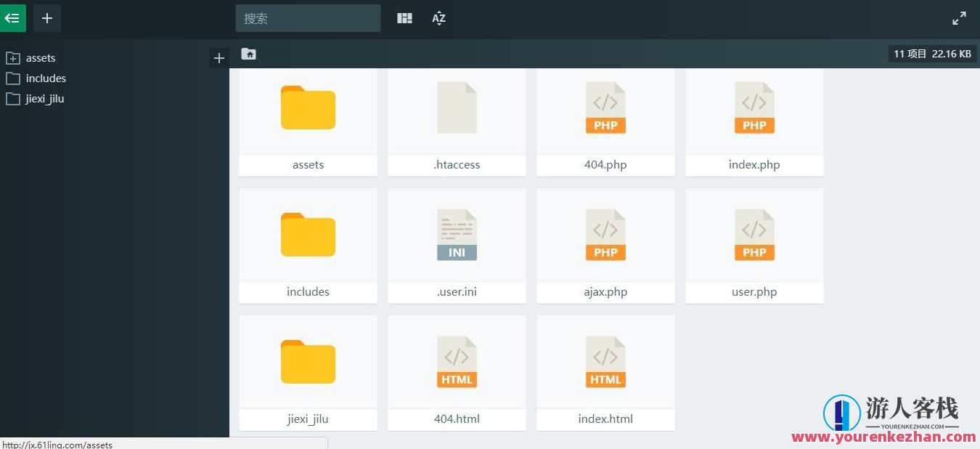The image size is (980, 449).
Task: Click plus icon beside home breadcrumb
Action: pos(219,57)
